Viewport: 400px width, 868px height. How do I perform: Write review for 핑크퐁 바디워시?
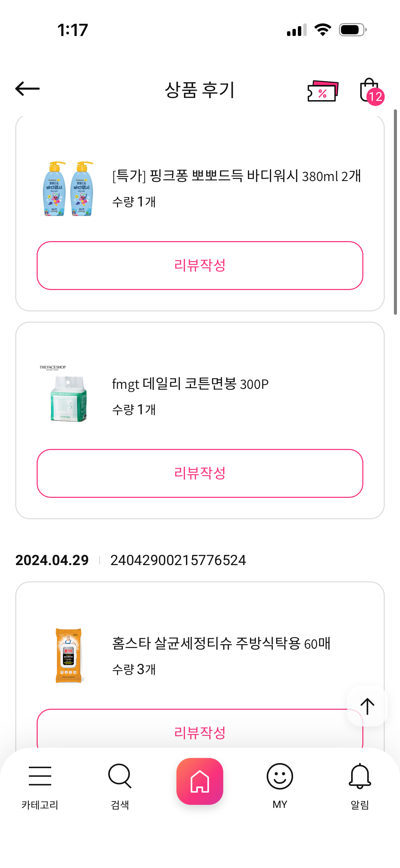point(200,266)
